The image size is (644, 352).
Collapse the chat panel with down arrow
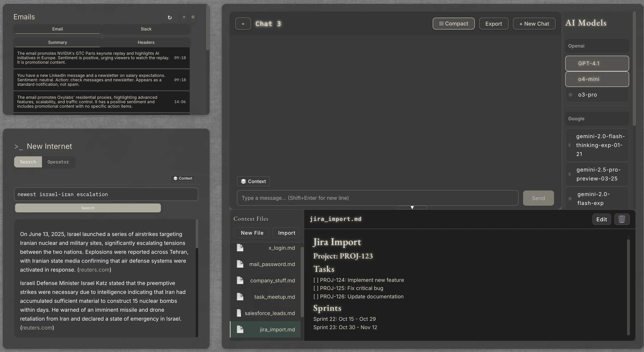pos(412,208)
